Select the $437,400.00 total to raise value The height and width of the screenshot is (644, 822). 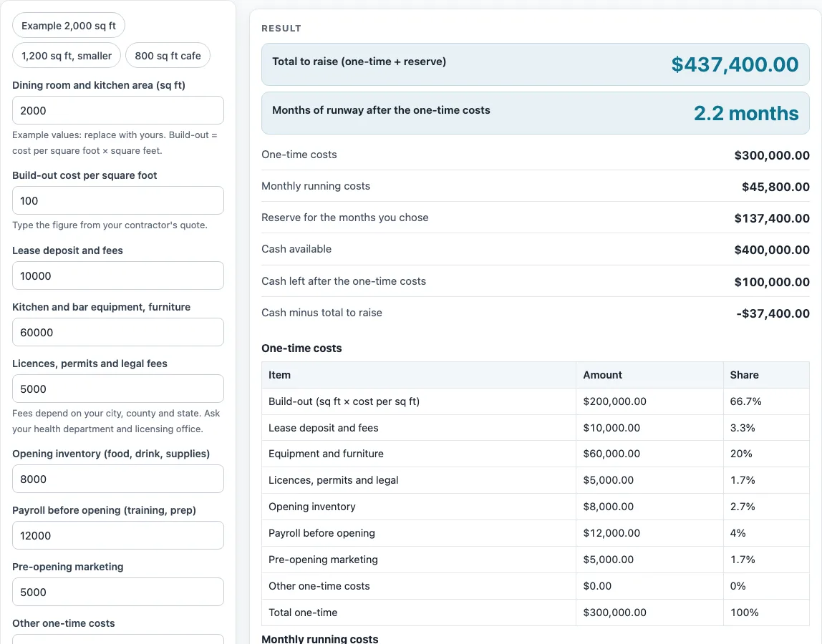coord(735,64)
